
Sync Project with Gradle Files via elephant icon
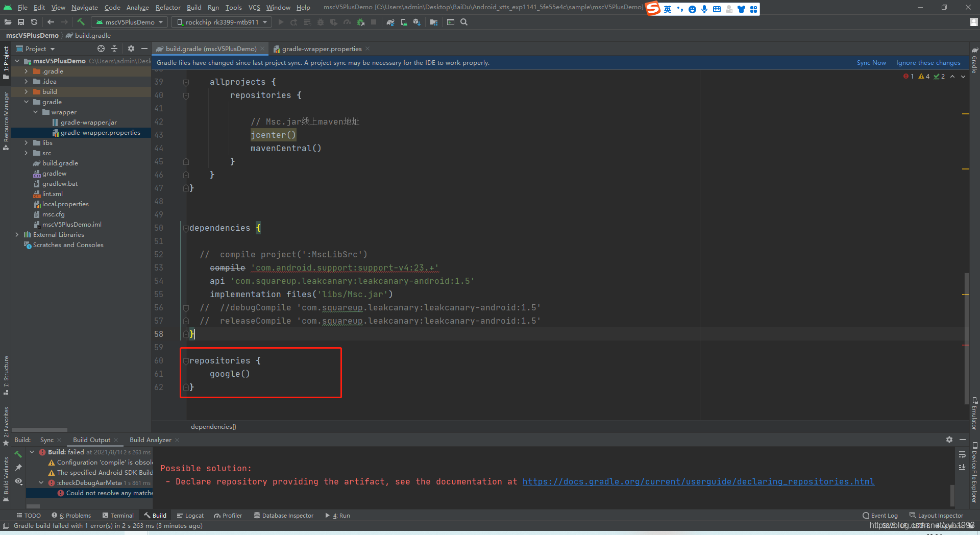point(390,22)
